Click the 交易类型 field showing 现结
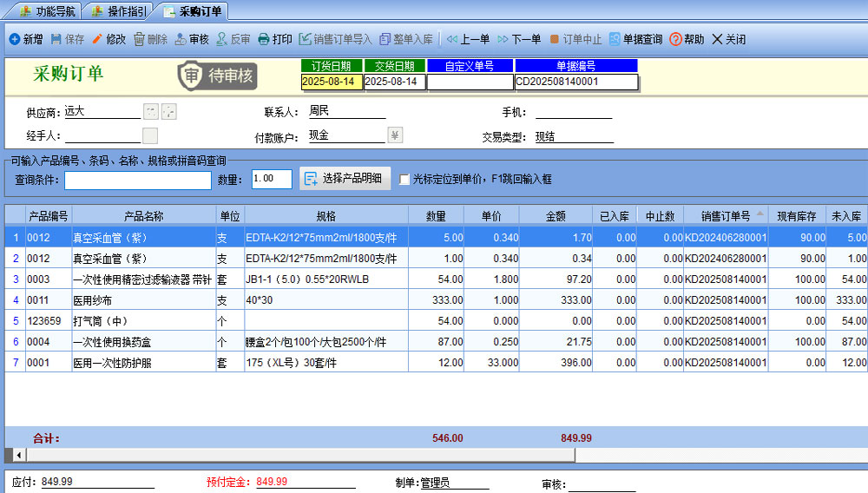Image resolution: width=868 pixels, height=493 pixels. tap(574, 136)
